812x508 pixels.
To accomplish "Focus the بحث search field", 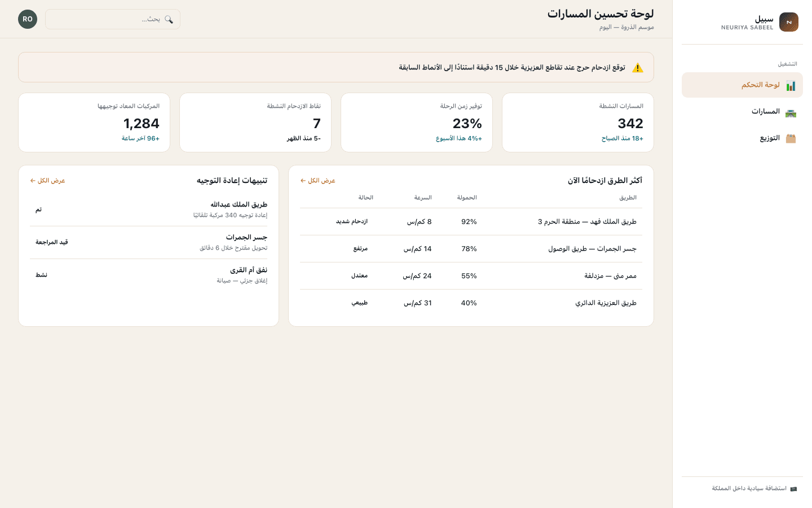I will 113,19.
